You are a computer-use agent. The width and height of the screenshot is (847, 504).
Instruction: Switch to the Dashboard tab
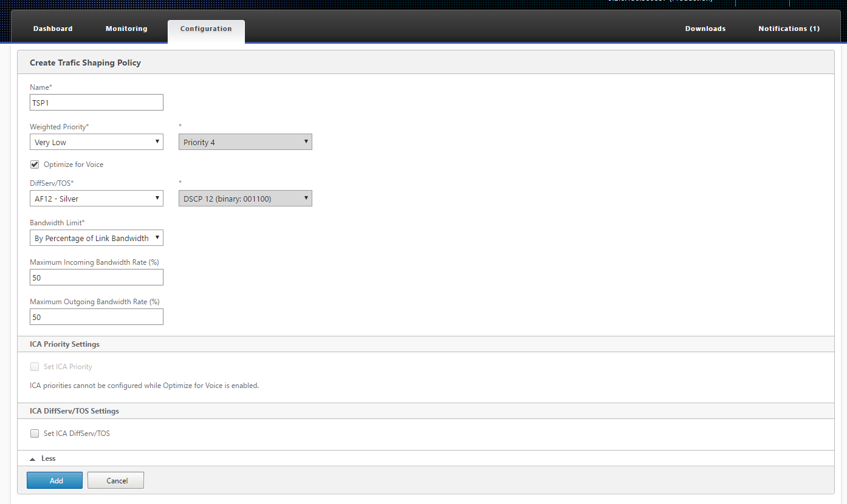click(x=53, y=29)
